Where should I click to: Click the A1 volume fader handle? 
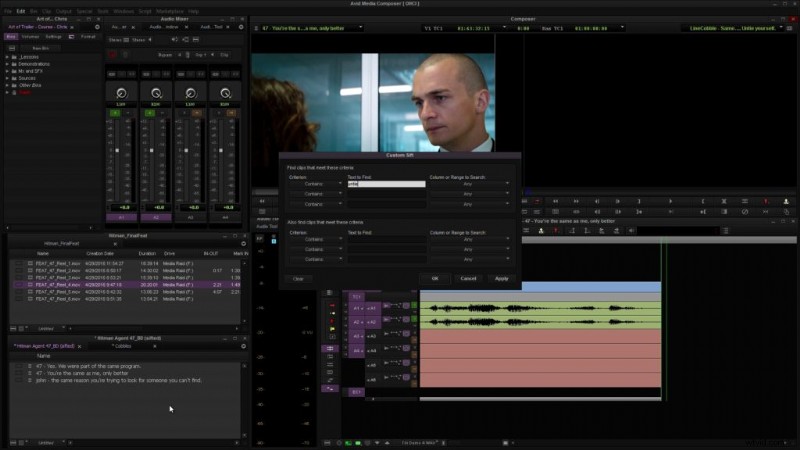117,151
